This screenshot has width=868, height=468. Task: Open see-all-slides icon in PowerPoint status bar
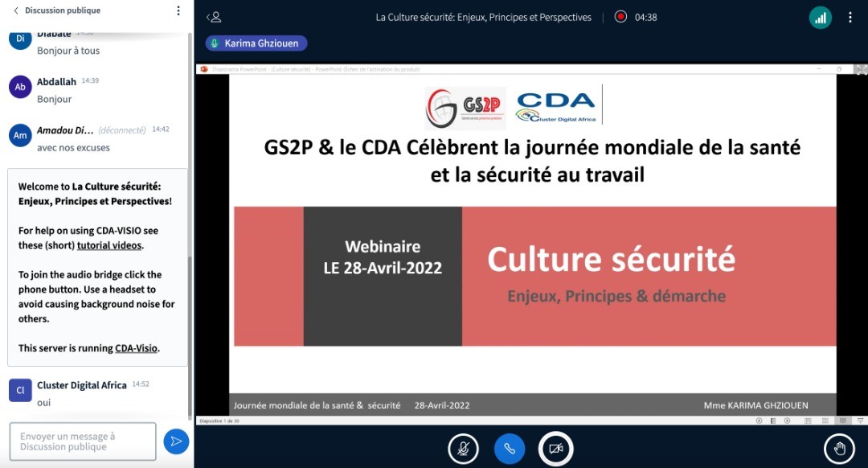[x=773, y=421]
